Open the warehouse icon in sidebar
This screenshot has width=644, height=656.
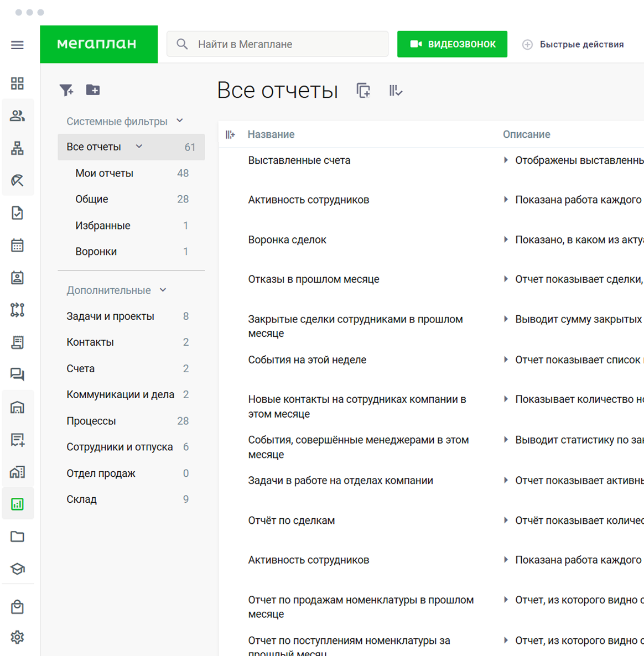17,407
